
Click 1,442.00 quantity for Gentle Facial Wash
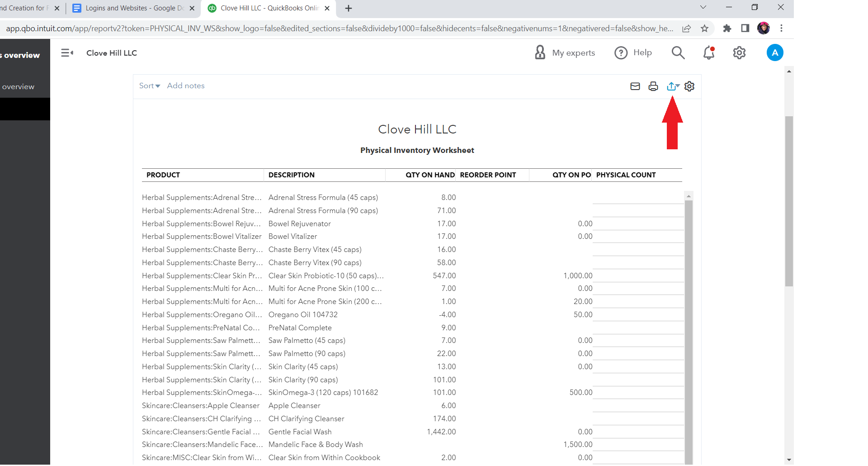[441, 432]
